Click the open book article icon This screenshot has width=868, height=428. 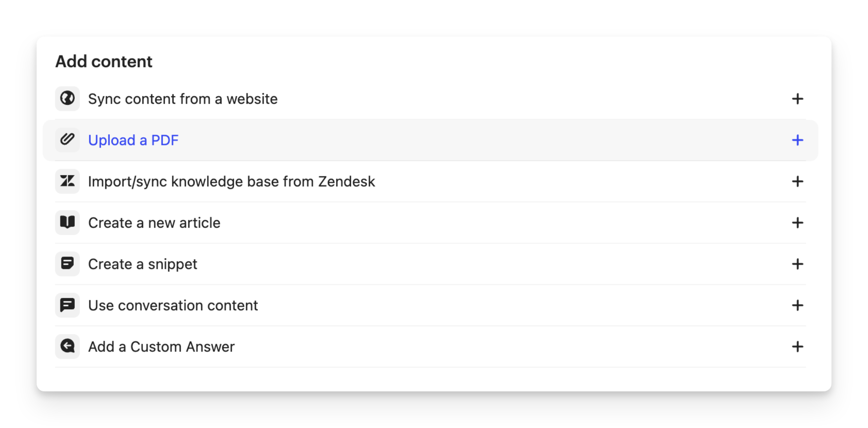pyautogui.click(x=68, y=223)
